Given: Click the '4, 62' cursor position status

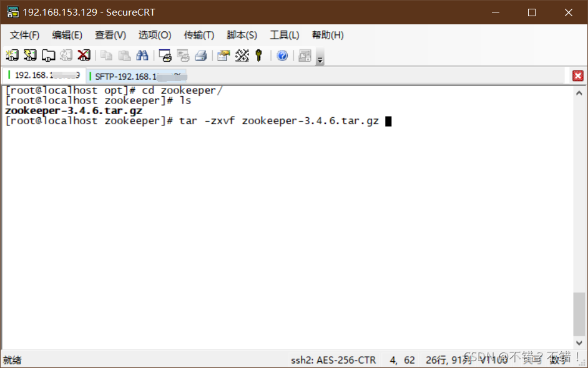Looking at the screenshot, I should tap(403, 360).
